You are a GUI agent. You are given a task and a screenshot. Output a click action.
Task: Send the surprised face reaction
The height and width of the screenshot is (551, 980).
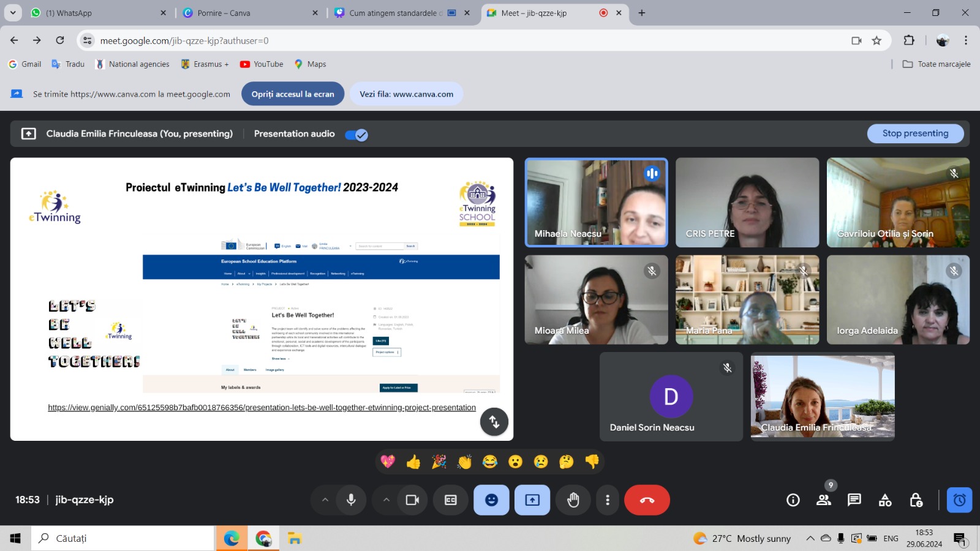click(x=516, y=462)
